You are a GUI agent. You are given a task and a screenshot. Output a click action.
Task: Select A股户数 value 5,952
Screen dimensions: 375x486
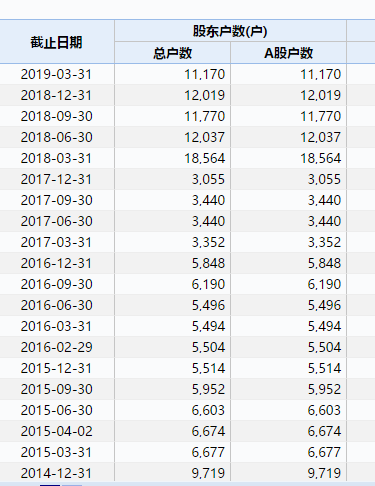pos(324,389)
